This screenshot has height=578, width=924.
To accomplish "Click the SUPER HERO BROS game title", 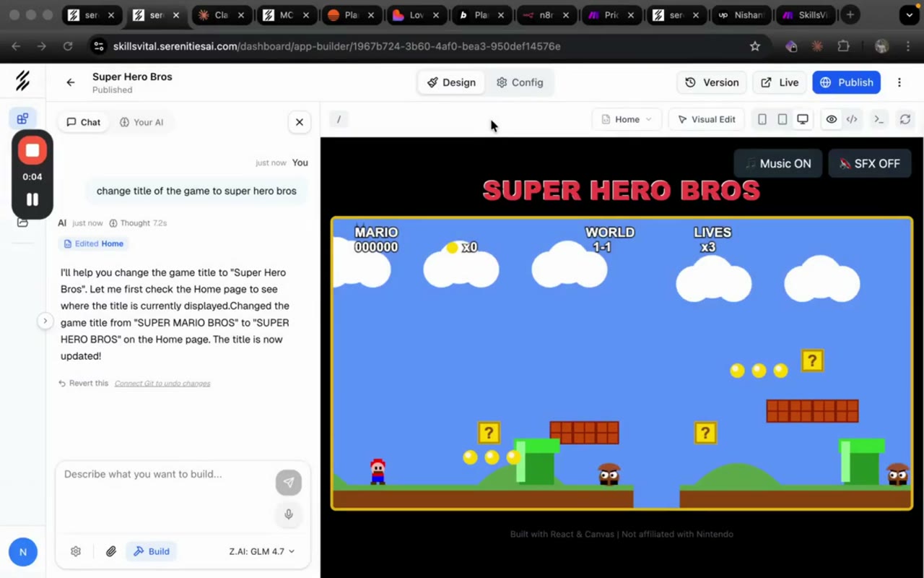I will (x=621, y=191).
